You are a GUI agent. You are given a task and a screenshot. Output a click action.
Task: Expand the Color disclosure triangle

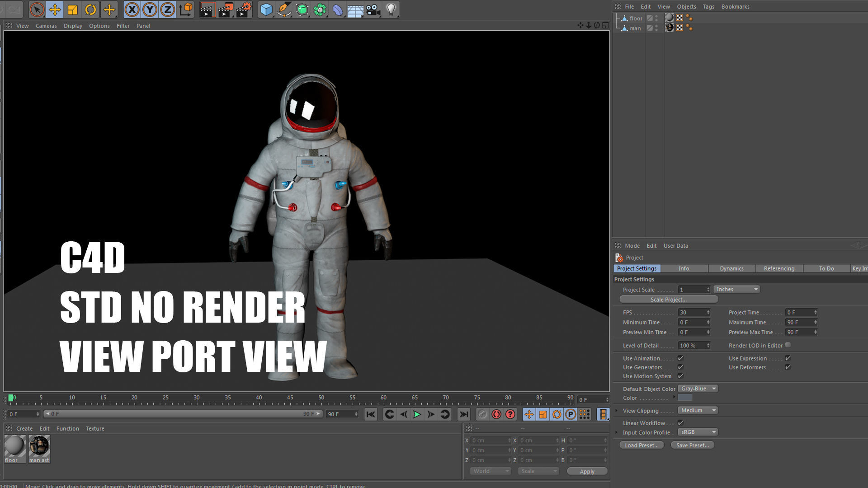[x=674, y=397]
